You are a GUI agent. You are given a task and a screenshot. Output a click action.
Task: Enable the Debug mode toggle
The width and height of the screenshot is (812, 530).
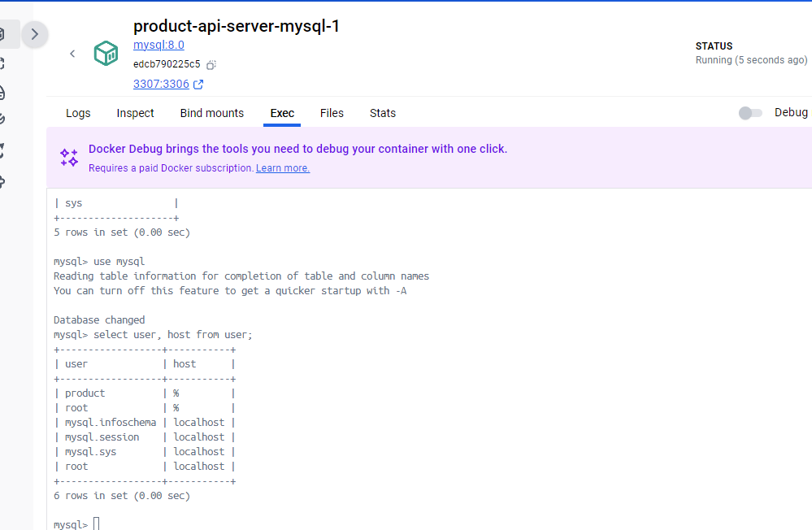tap(750, 113)
